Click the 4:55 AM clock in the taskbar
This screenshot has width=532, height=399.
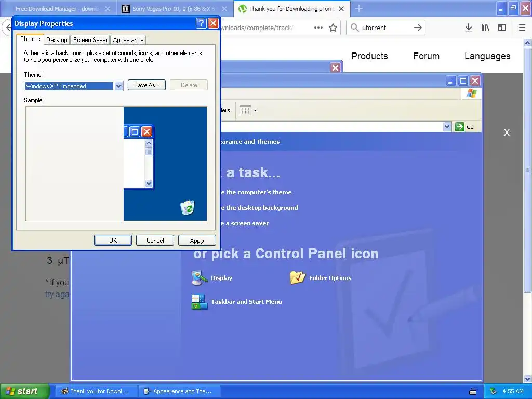(513, 391)
